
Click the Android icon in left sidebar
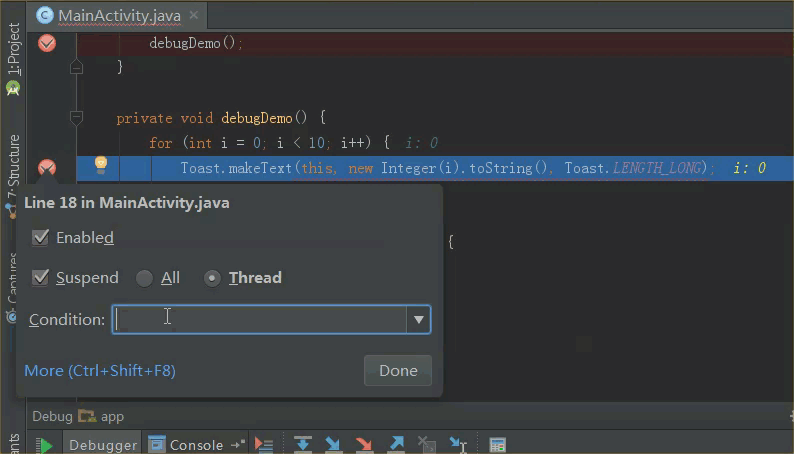tap(13, 89)
